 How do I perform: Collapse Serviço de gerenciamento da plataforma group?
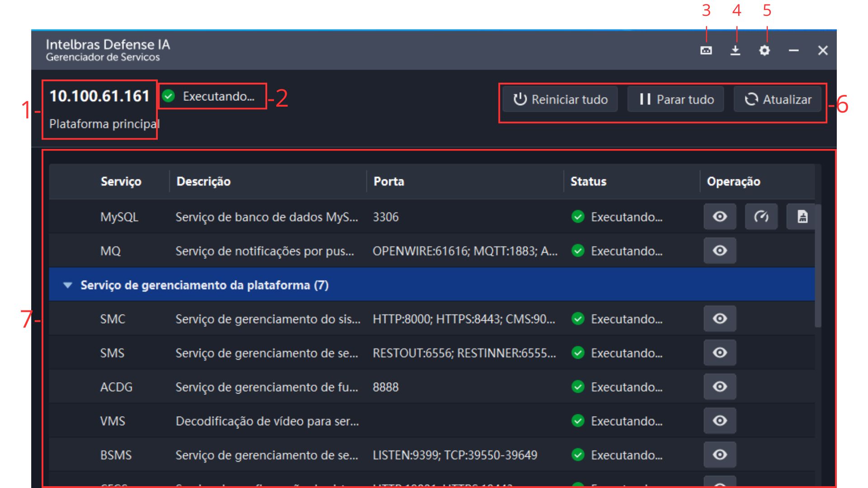68,285
